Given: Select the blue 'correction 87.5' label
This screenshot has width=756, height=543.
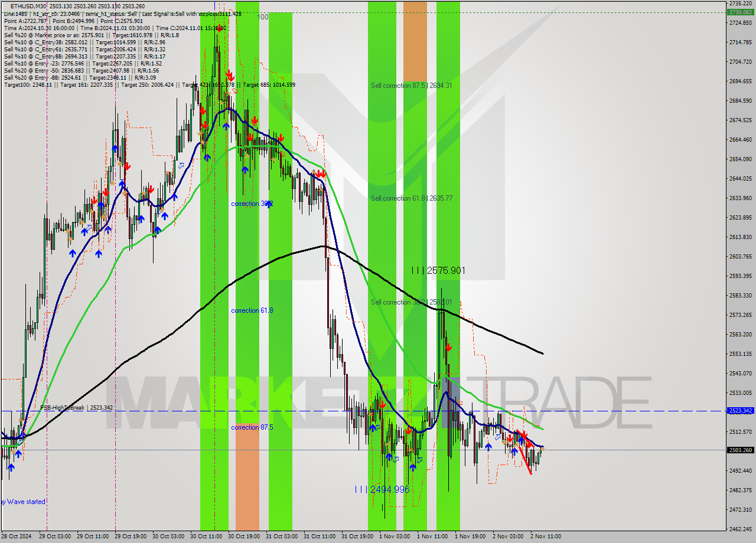Looking at the screenshot, I should [x=252, y=427].
